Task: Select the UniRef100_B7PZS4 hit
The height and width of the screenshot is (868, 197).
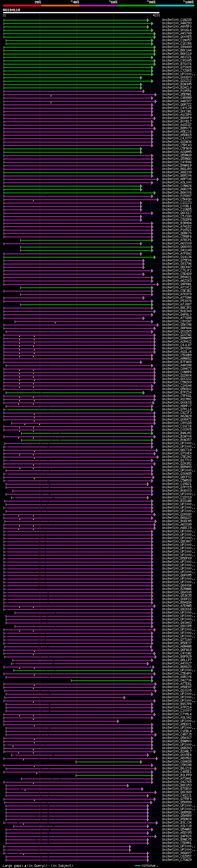Action: [177, 393]
